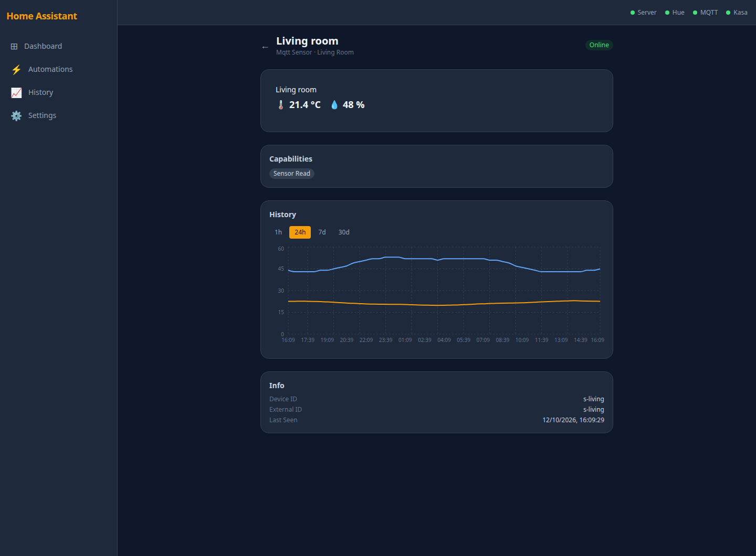
Task: Click the Capabilities section heading
Action: 291,159
